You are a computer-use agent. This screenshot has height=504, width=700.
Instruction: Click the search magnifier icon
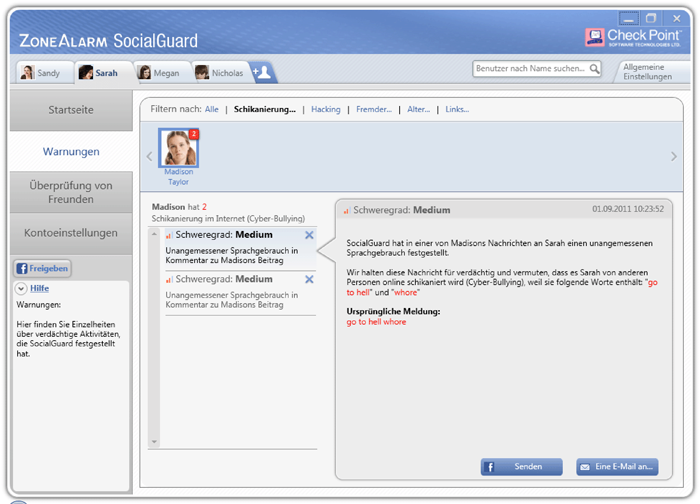pyautogui.click(x=594, y=69)
